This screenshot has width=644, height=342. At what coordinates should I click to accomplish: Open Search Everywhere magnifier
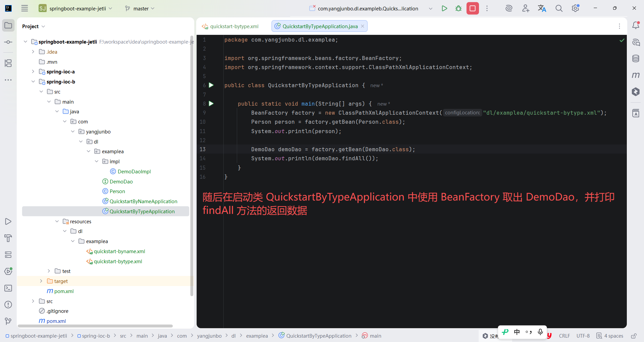pos(559,8)
